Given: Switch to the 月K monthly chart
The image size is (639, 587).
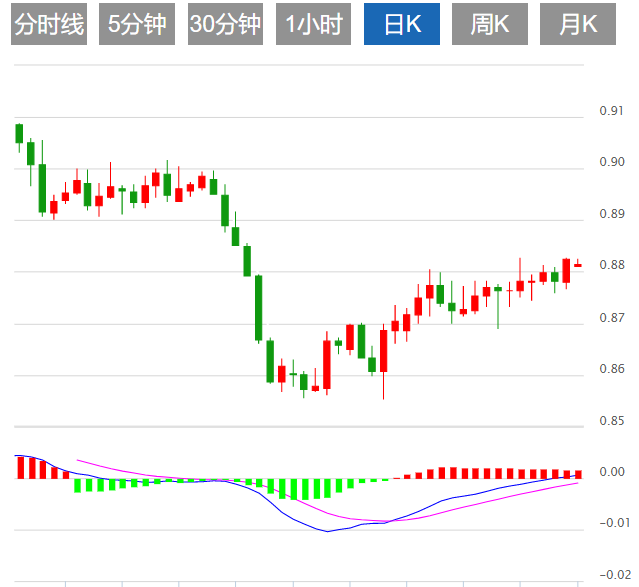Looking at the screenshot, I should 578,24.
